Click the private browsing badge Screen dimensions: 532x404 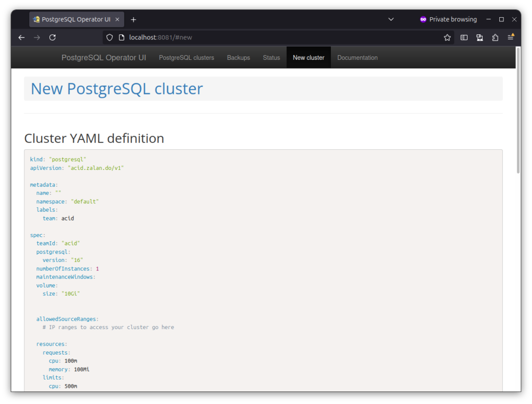[448, 19]
